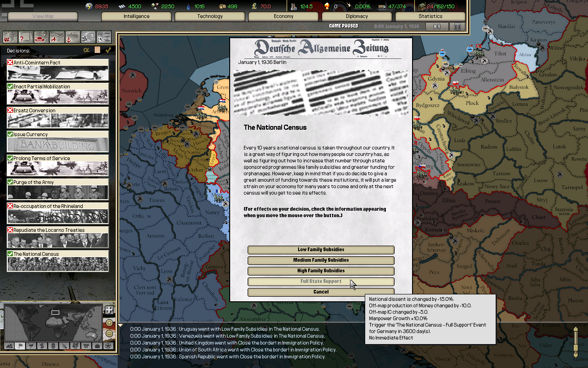588x368 pixels.
Task: Open Purge of the Army decision image
Action: [58, 193]
